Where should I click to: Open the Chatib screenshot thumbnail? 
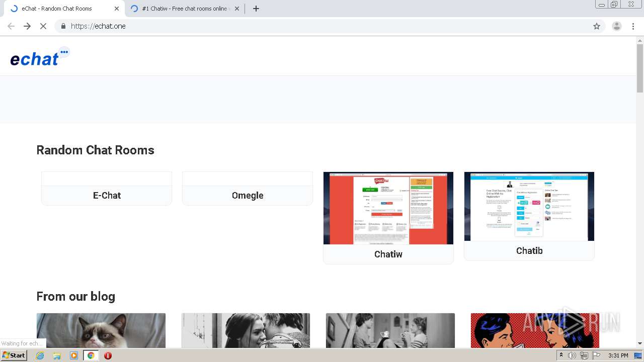[x=529, y=206]
